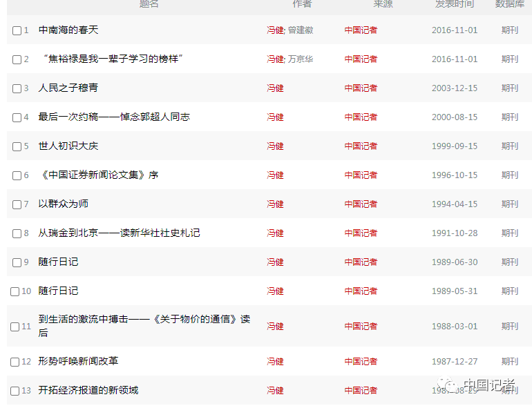This screenshot has width=532, height=408.
Task: Select the checkbox for row 7 以群众为师
Action: [x=17, y=204]
